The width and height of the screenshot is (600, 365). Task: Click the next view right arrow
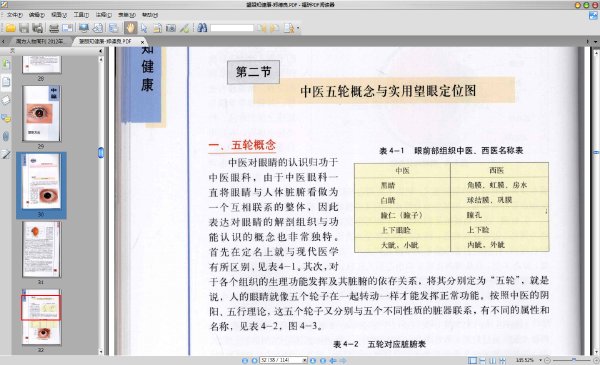343,360
